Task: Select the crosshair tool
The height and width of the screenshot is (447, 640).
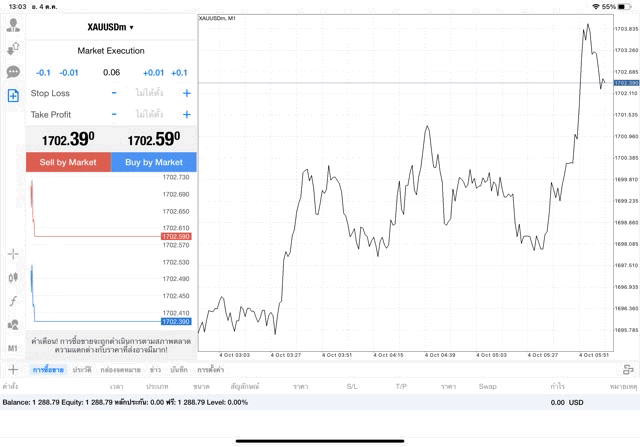Action: [13, 254]
